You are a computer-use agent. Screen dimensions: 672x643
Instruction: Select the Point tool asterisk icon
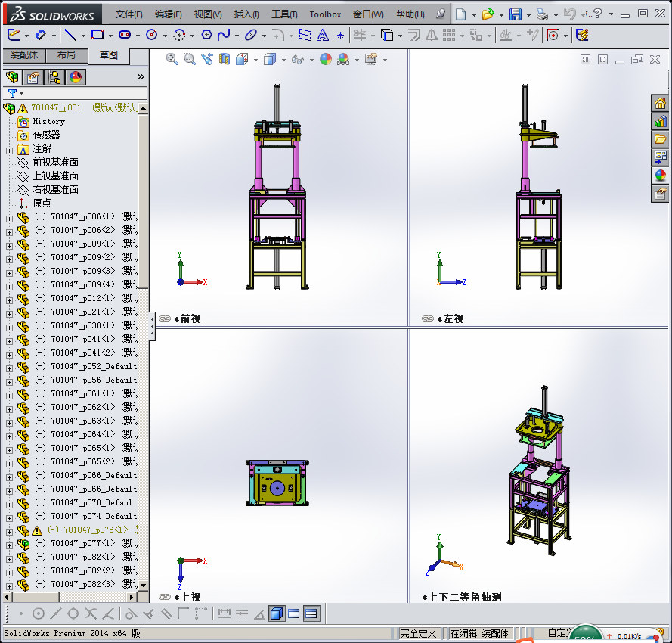click(x=340, y=35)
